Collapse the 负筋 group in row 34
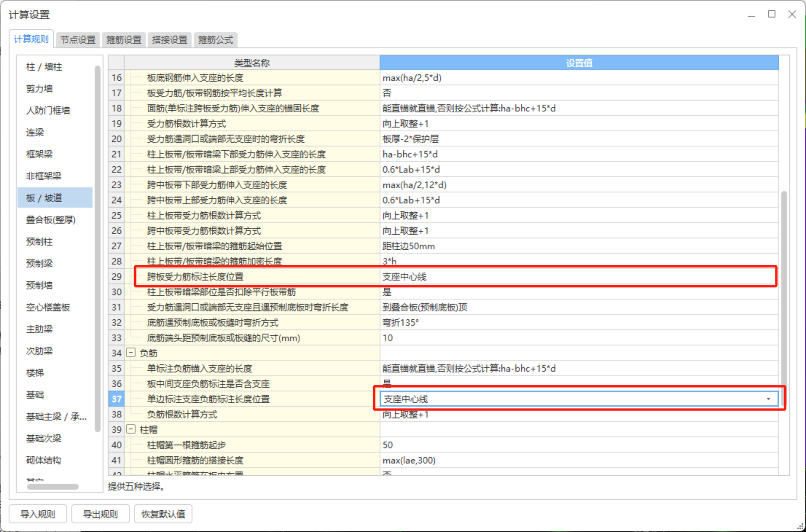The width and height of the screenshot is (806, 532). [131, 353]
